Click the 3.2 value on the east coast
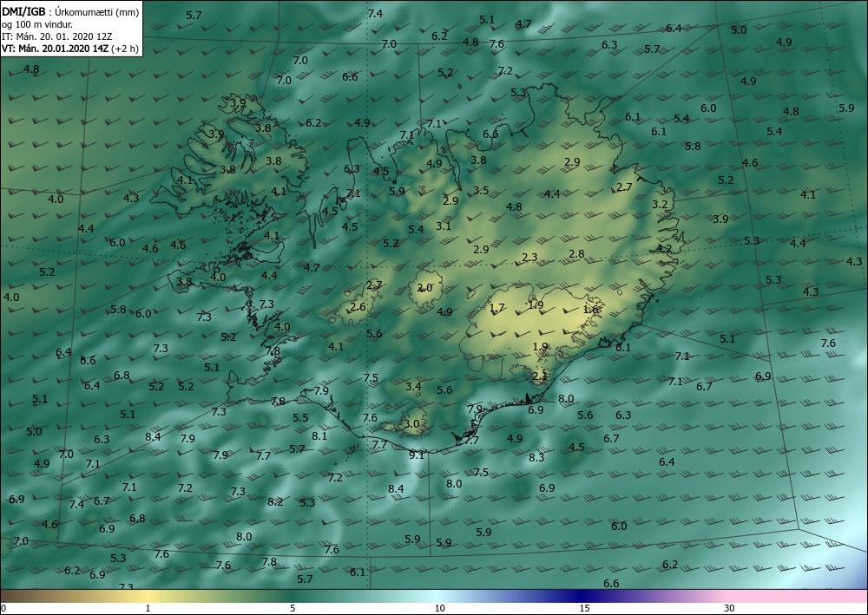The image size is (868, 615). pos(660,204)
